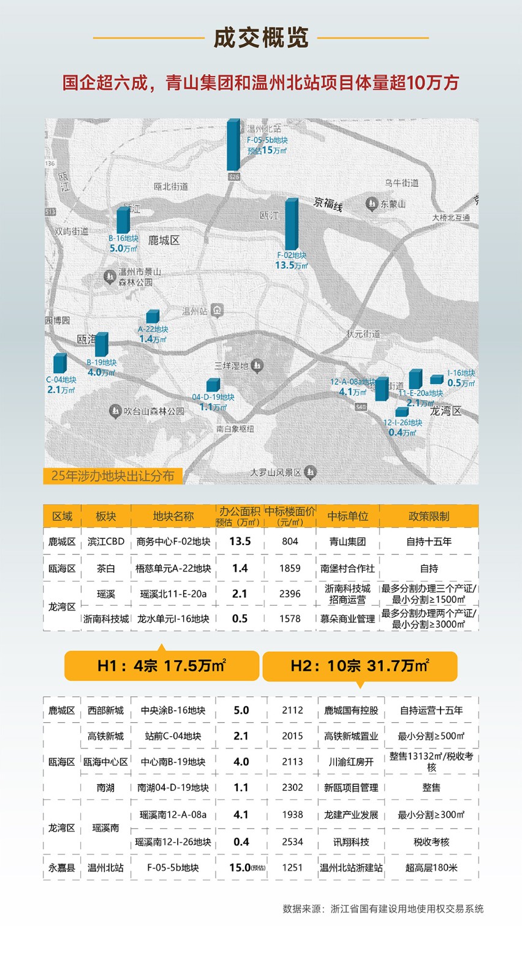This screenshot has height=980, width=522.
Task: Click the F-02地块 13.5万㎡ blue bar
Action: (292, 224)
